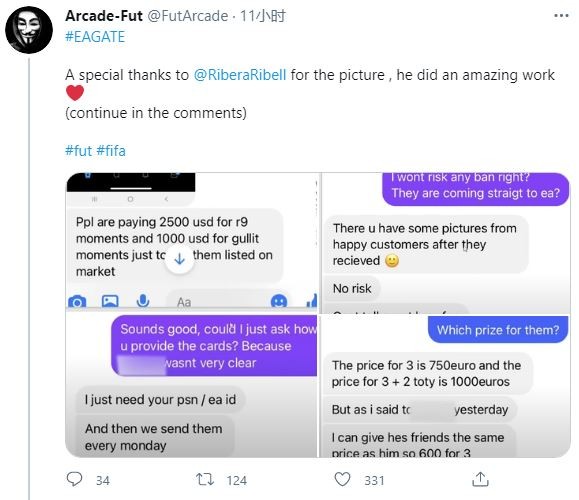The height and width of the screenshot is (500, 579).
Task: Open the @FutArcade handle
Action: (188, 16)
